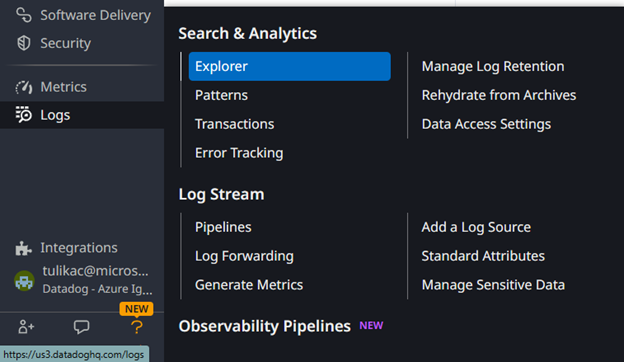This screenshot has height=362, width=624.
Task: Click the Security shield icon
Action: tap(24, 43)
